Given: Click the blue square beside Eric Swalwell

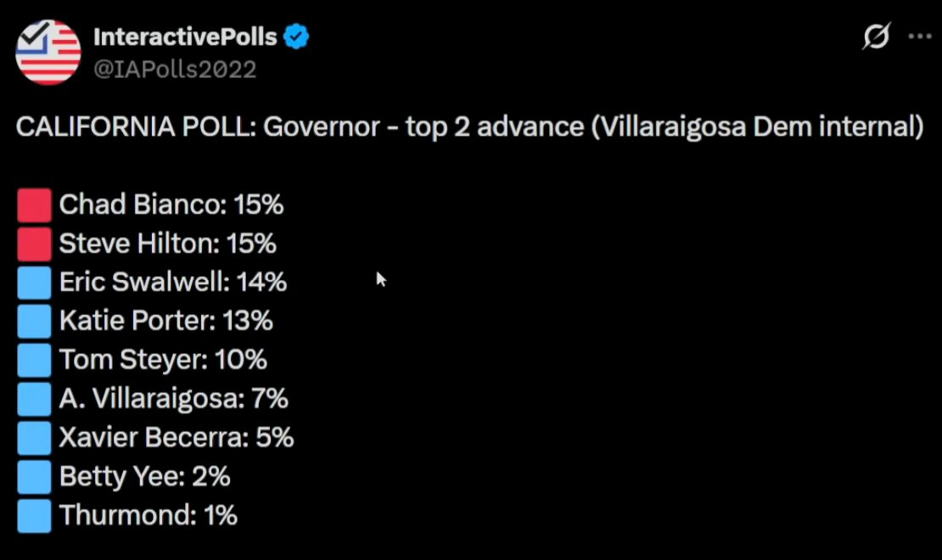Looking at the screenshot, I should [x=34, y=283].
